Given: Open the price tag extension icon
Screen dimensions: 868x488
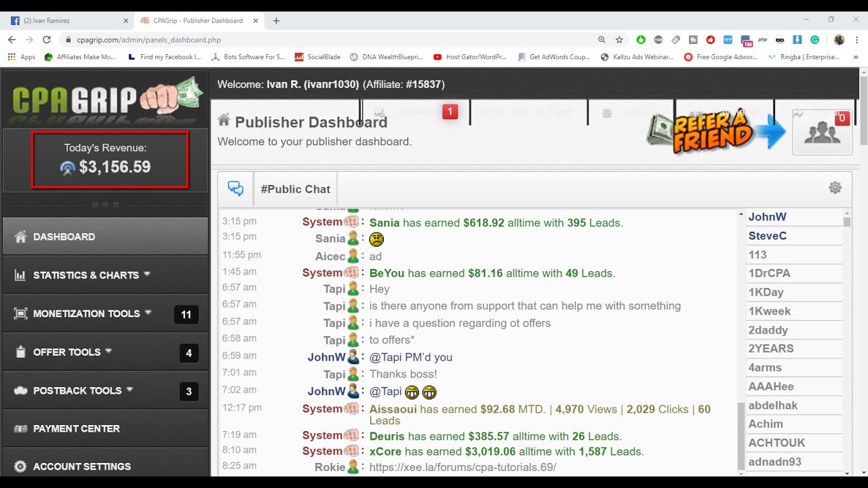Looking at the screenshot, I should pos(675,40).
